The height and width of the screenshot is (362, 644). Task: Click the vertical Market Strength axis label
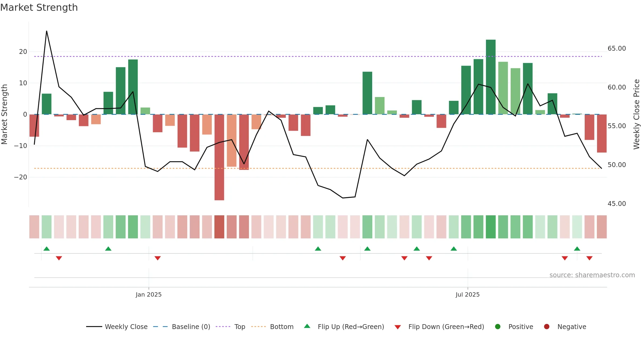(5, 114)
